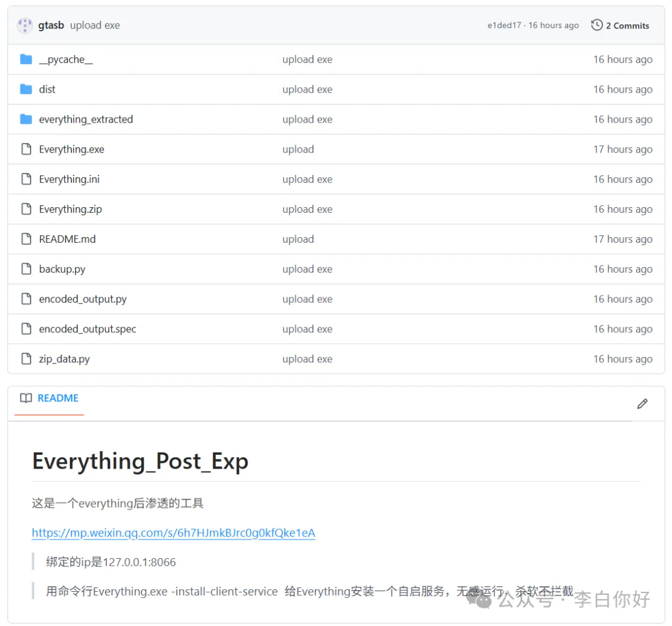Open commit hash e1ded17
Viewport: 672px width, 626px height.
[x=504, y=26]
